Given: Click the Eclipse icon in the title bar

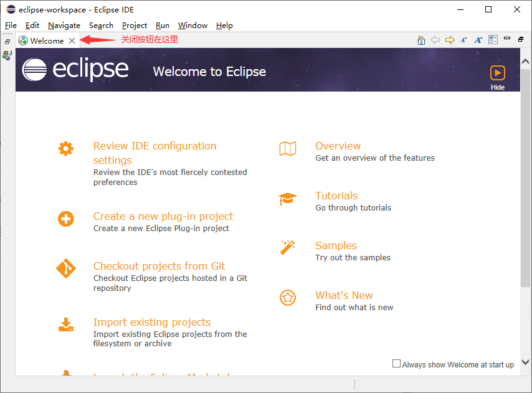Looking at the screenshot, I should (11, 9).
